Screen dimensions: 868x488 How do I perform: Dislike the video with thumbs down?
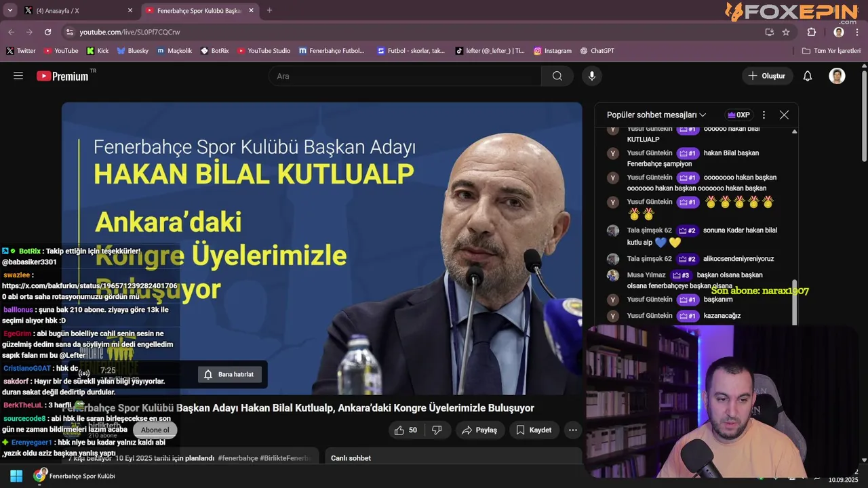tap(437, 430)
